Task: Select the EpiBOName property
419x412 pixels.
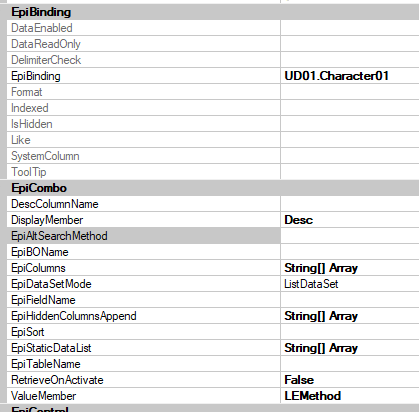Action: tap(143, 252)
